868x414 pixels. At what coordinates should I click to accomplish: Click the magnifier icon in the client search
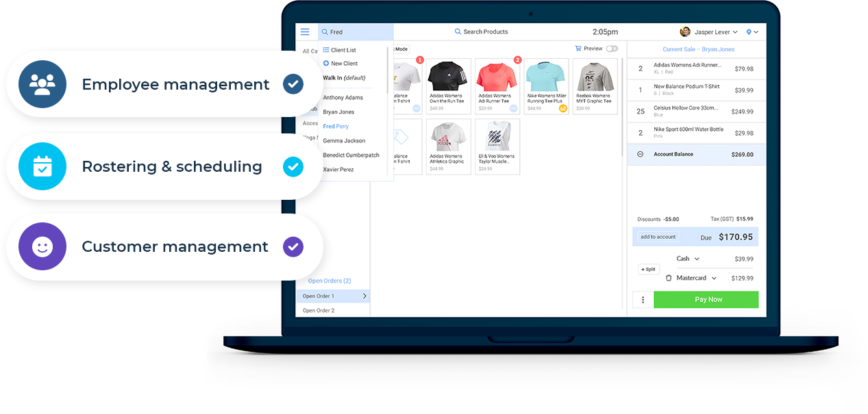(325, 32)
